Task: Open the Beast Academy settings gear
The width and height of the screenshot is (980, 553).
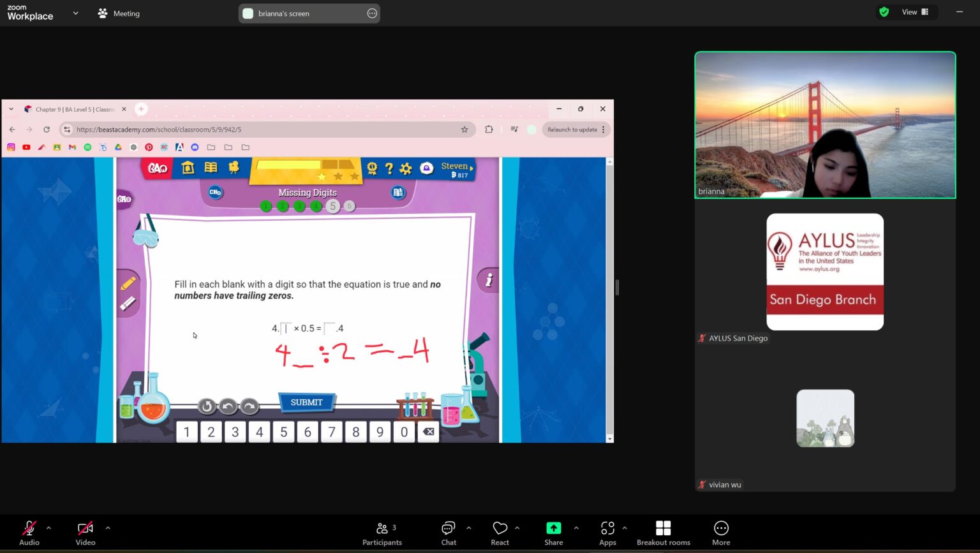Action: tap(406, 169)
